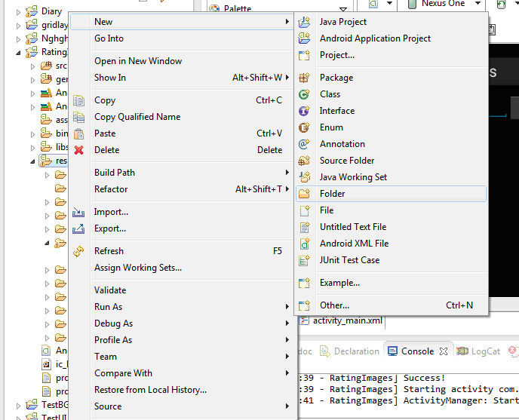Image resolution: width=519 pixels, height=420 pixels.
Task: Click Assign Working Sets menu entry
Action: [x=181, y=268]
